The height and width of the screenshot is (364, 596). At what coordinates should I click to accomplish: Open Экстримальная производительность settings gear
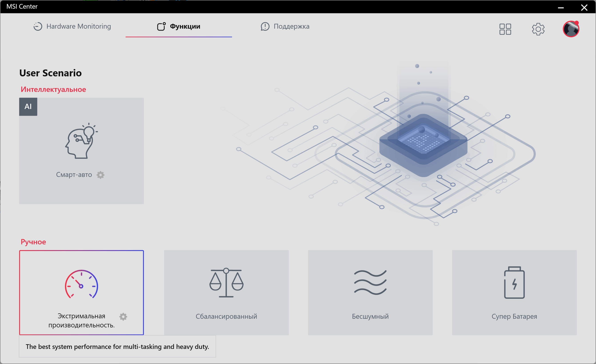(x=123, y=317)
